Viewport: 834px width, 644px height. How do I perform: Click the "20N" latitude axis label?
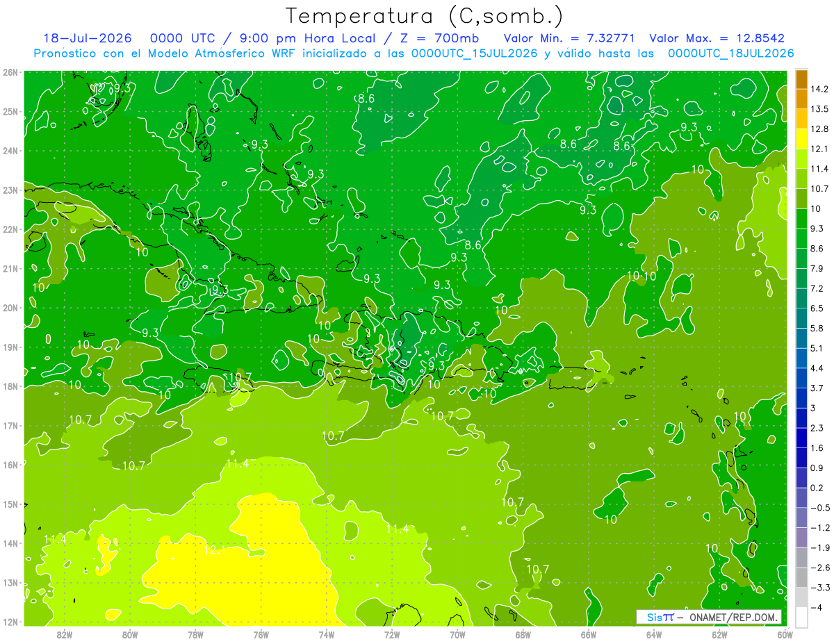click(10, 308)
